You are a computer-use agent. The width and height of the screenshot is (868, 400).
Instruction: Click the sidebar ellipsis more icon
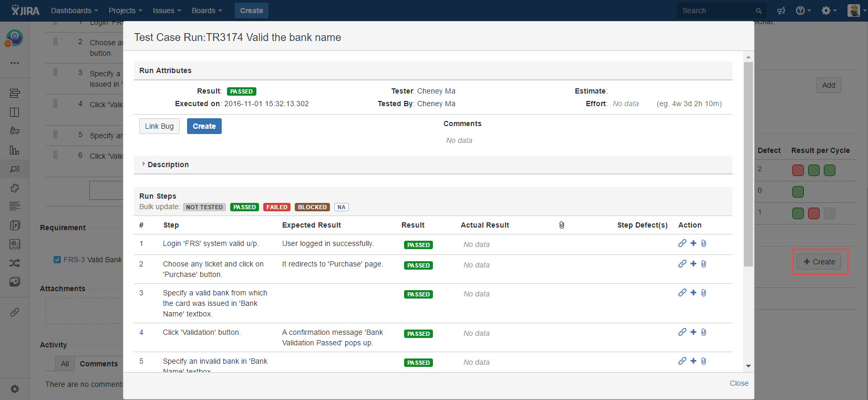click(x=15, y=63)
